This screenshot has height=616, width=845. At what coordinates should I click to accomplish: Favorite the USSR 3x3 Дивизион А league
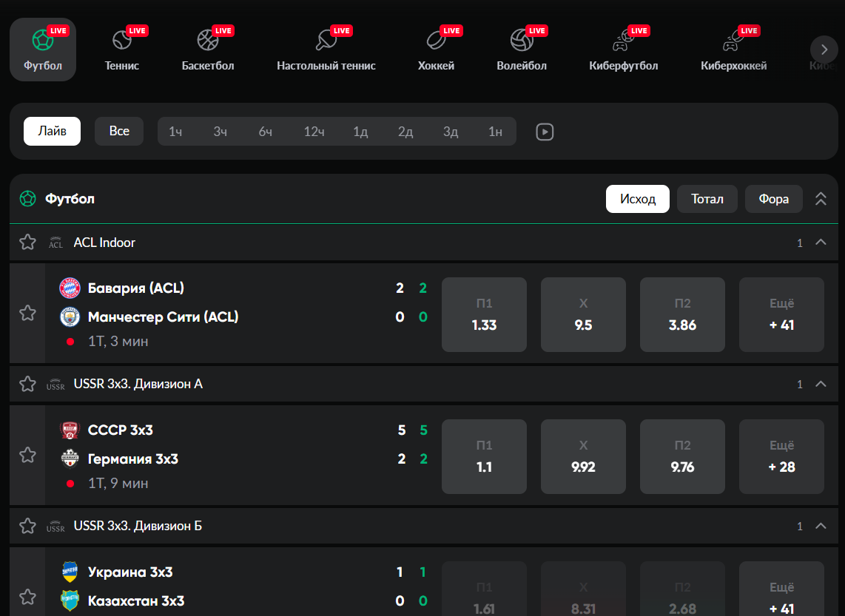[27, 384]
